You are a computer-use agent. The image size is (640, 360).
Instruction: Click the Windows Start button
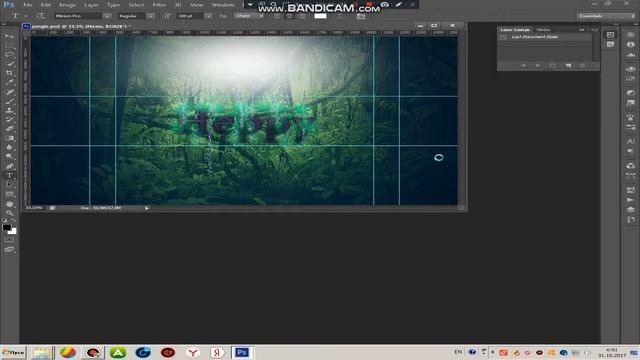coord(13,353)
